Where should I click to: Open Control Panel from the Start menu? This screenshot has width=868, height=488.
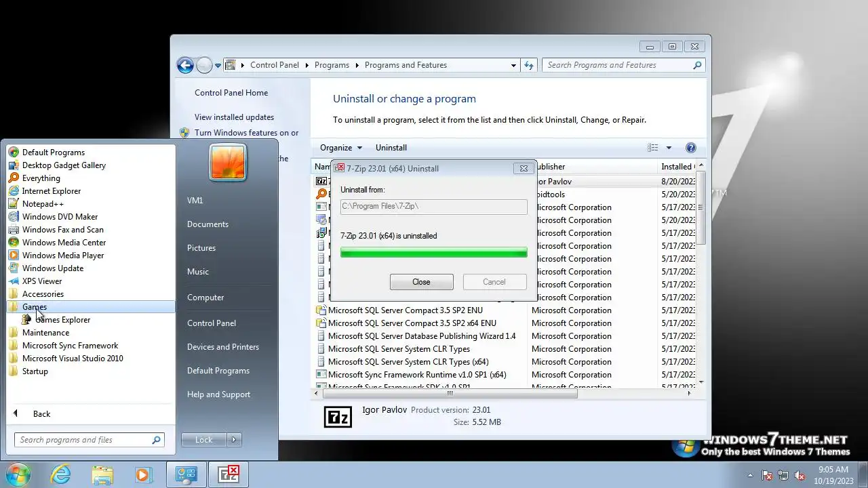coord(212,323)
